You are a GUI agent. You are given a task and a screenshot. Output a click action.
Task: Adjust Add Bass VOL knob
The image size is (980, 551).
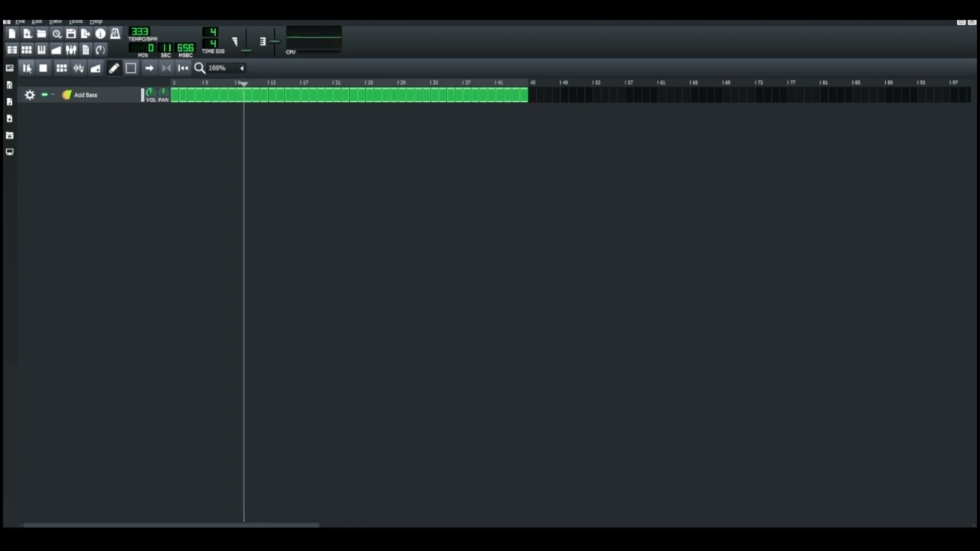pos(150,93)
